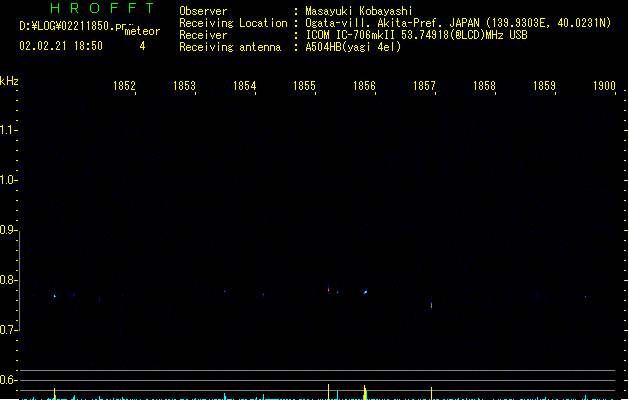Click the meteor echo near 1857
The width and height of the screenshot is (629, 400).
click(x=432, y=305)
